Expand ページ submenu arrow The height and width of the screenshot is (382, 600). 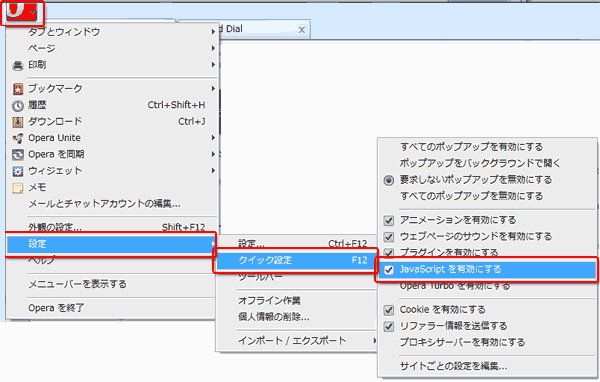(x=213, y=48)
